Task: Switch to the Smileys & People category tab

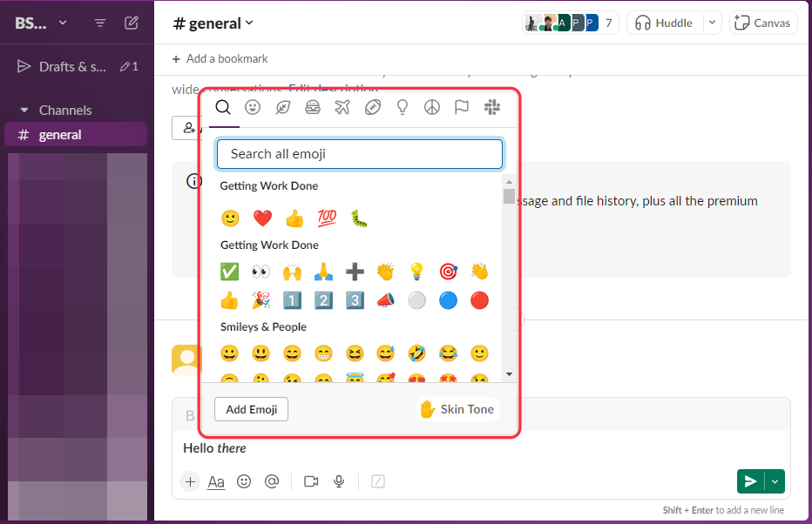Action: click(x=253, y=107)
